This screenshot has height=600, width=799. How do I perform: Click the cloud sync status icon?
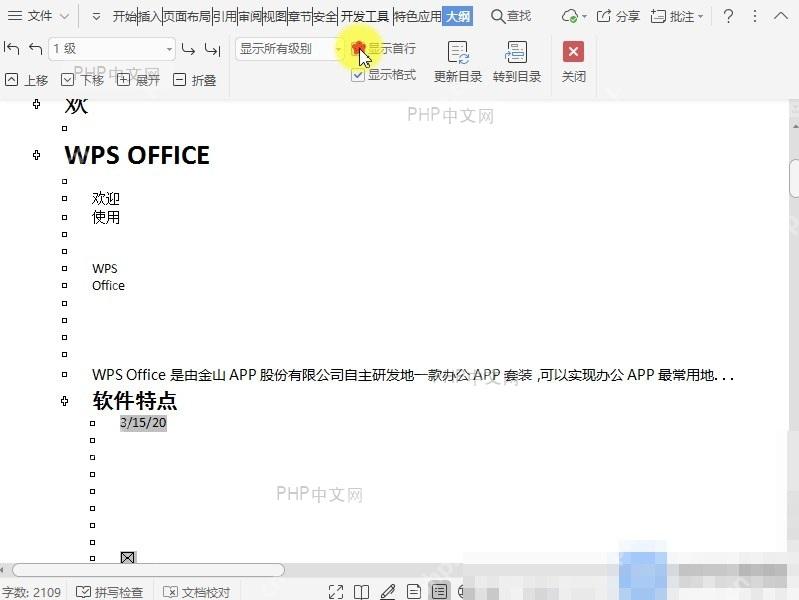[x=570, y=16]
